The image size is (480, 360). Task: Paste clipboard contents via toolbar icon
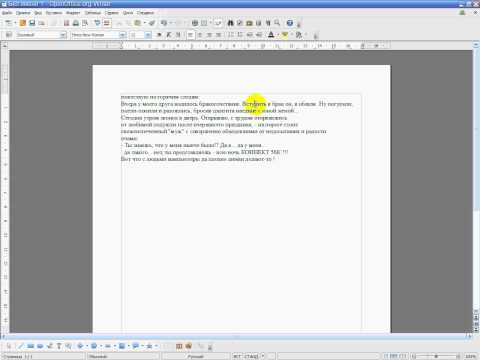pos(137,23)
